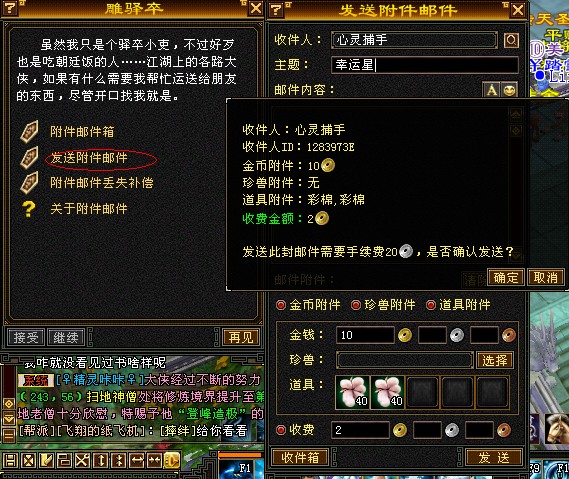The width and height of the screenshot is (569, 479).
Task: Open the emoticon smiley face icon
Action: 509,89
